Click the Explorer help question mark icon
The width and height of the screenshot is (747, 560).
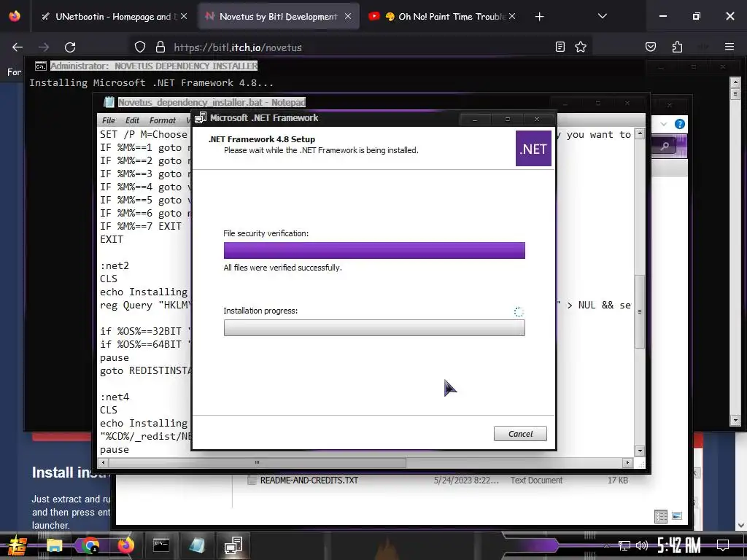(680, 124)
